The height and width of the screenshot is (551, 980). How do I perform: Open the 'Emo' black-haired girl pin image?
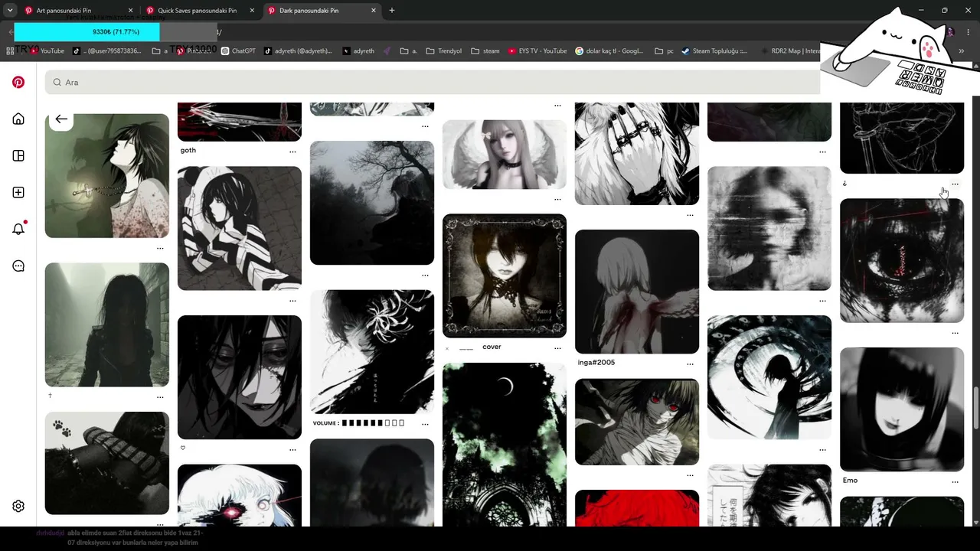pyautogui.click(x=902, y=409)
